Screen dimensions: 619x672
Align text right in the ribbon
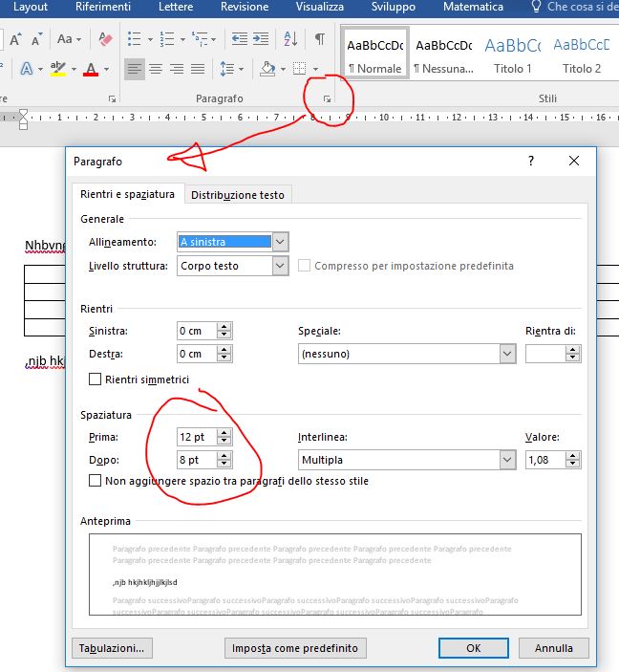click(177, 69)
